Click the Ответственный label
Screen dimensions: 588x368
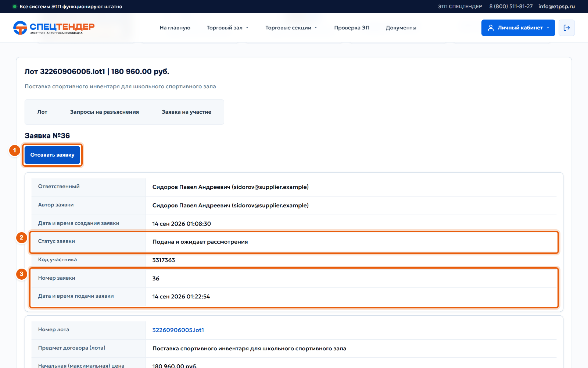pos(59,186)
